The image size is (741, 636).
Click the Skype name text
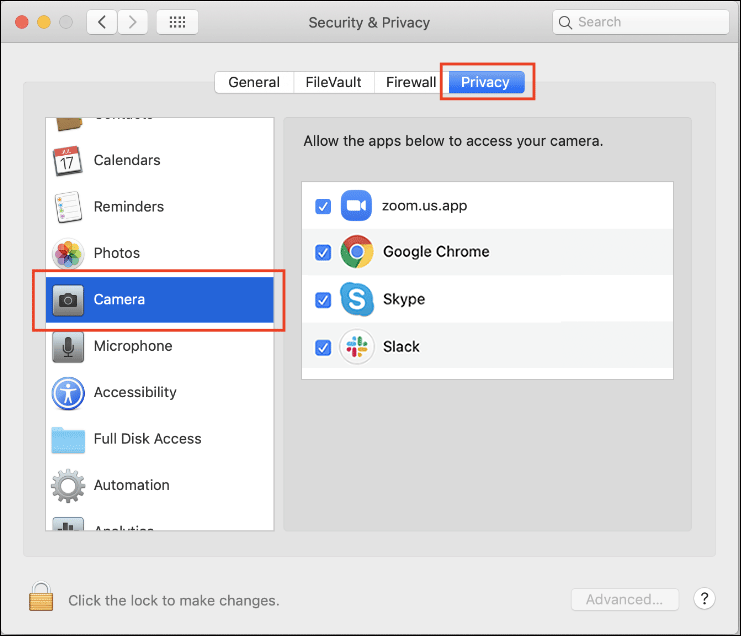(404, 299)
